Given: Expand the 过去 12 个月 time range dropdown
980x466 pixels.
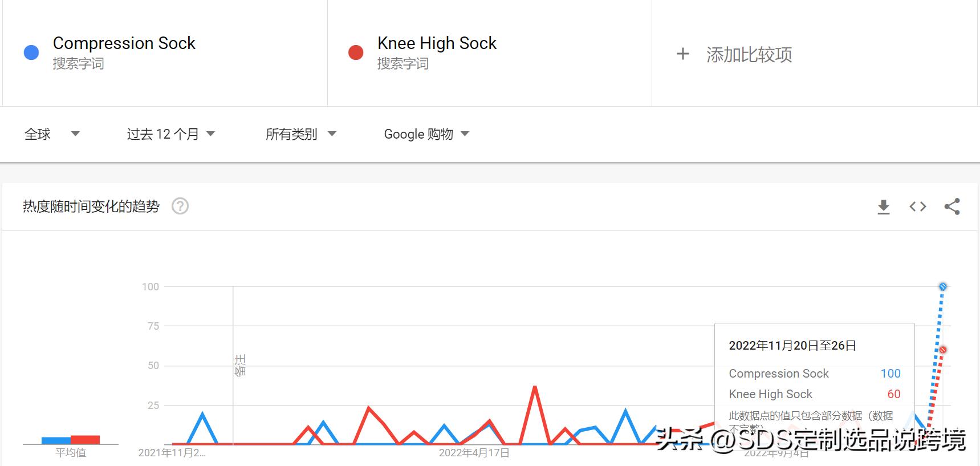Looking at the screenshot, I should pyautogui.click(x=170, y=134).
